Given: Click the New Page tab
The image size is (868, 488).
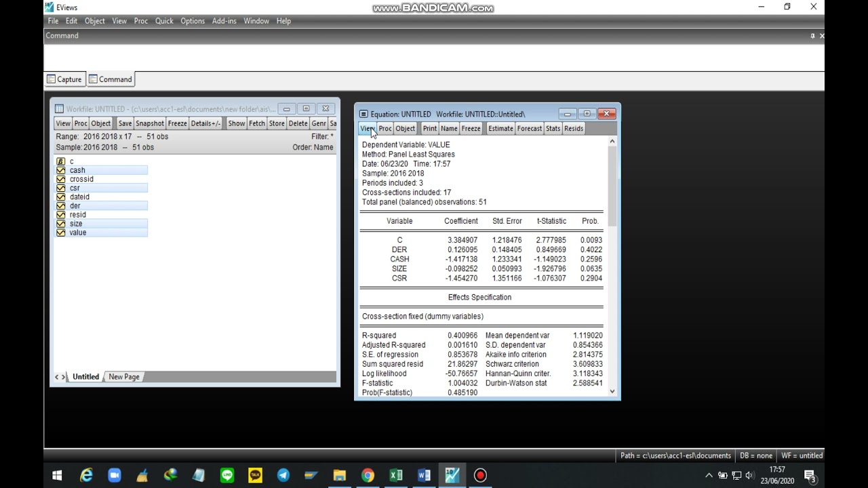Looking at the screenshot, I should pyautogui.click(x=123, y=377).
